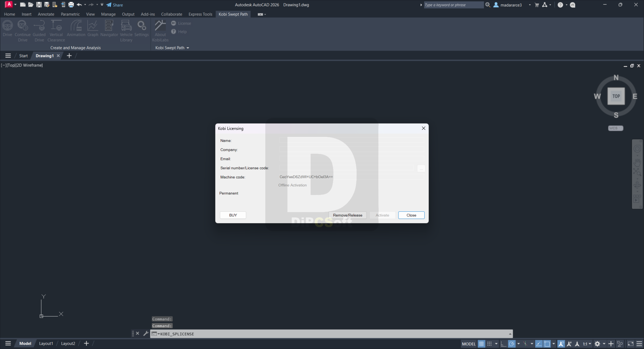Open Customize Quick Access Toolbar dropdown
644x349 pixels.
(102, 5)
